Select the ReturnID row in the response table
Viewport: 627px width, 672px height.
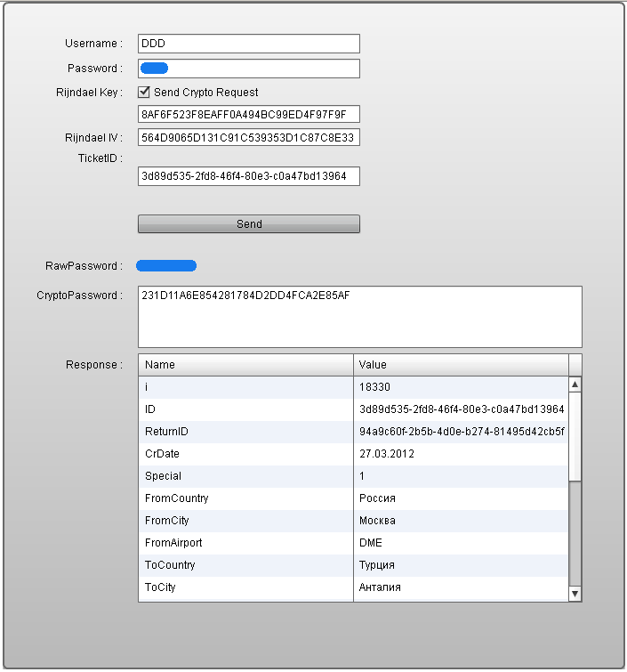pyautogui.click(x=354, y=432)
